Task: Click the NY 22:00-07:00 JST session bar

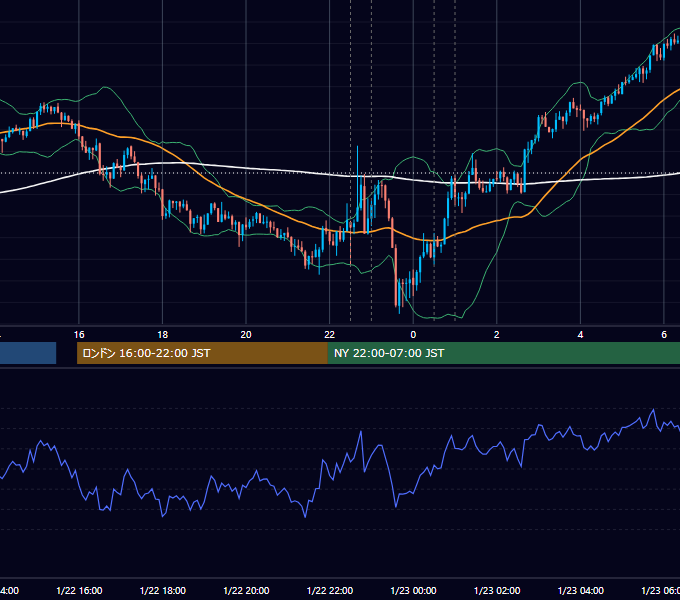Action: (x=504, y=353)
